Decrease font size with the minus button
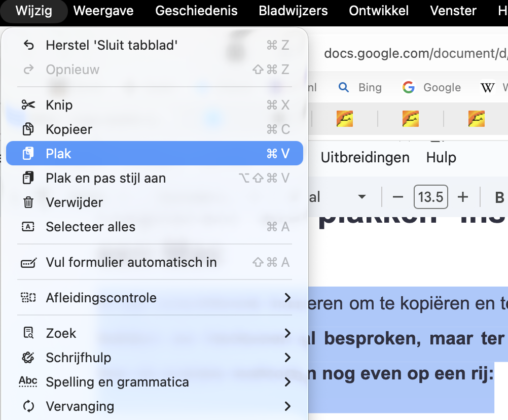The height and width of the screenshot is (420, 508). tap(398, 197)
